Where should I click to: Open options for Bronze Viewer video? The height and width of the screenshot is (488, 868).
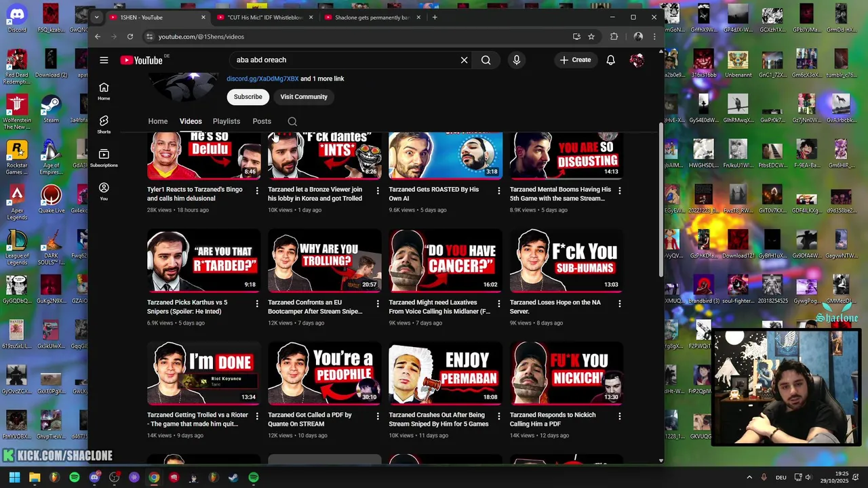tap(378, 191)
